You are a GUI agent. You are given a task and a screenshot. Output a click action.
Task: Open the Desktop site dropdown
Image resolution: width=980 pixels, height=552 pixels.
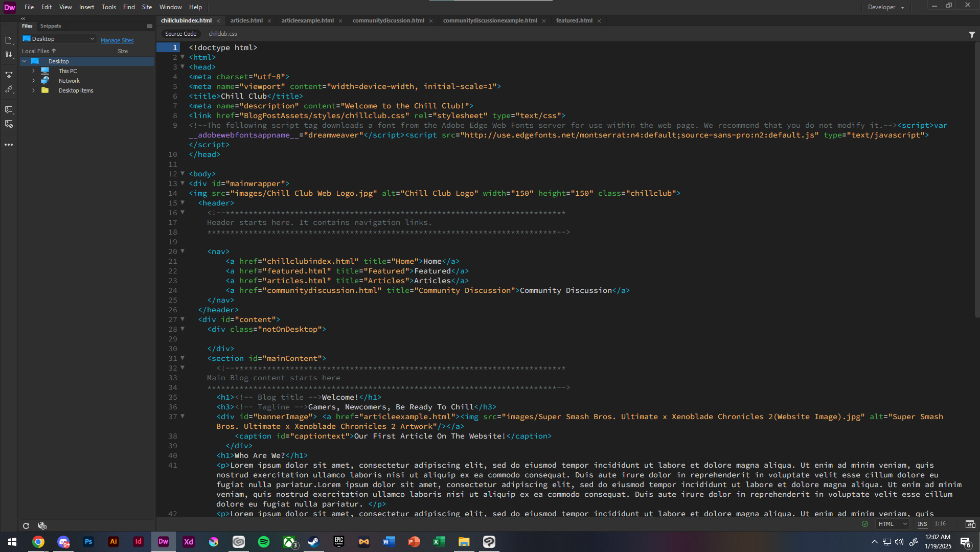pos(59,39)
